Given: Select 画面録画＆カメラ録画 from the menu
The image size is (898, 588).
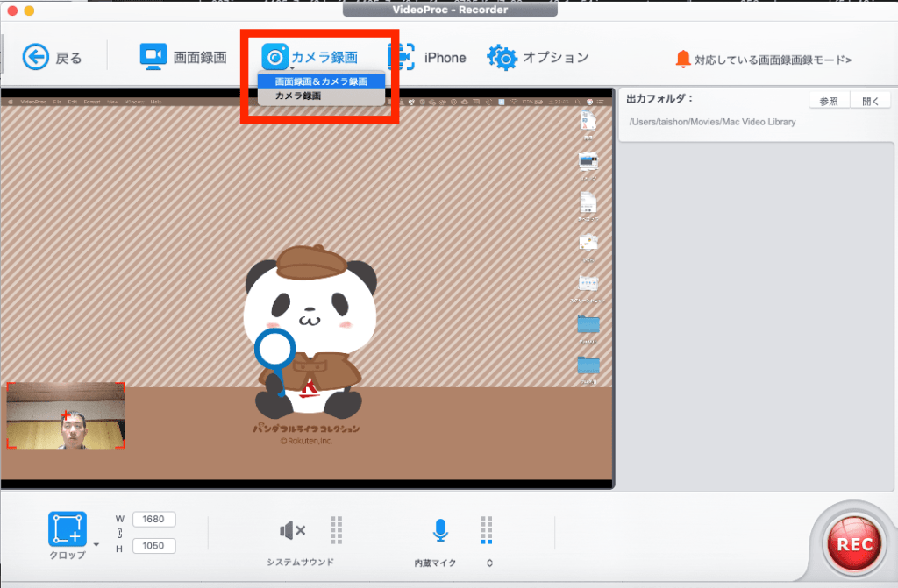Looking at the screenshot, I should pyautogui.click(x=321, y=81).
